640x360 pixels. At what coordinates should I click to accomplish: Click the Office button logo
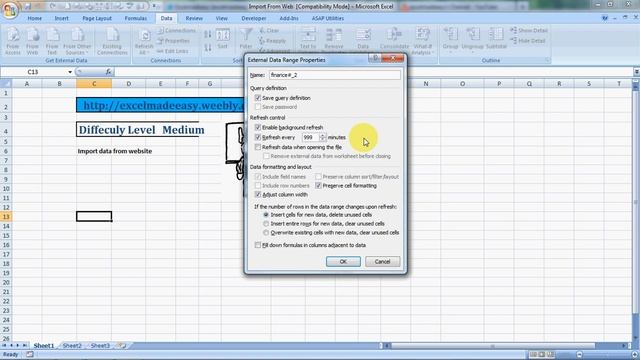click(x=10, y=10)
